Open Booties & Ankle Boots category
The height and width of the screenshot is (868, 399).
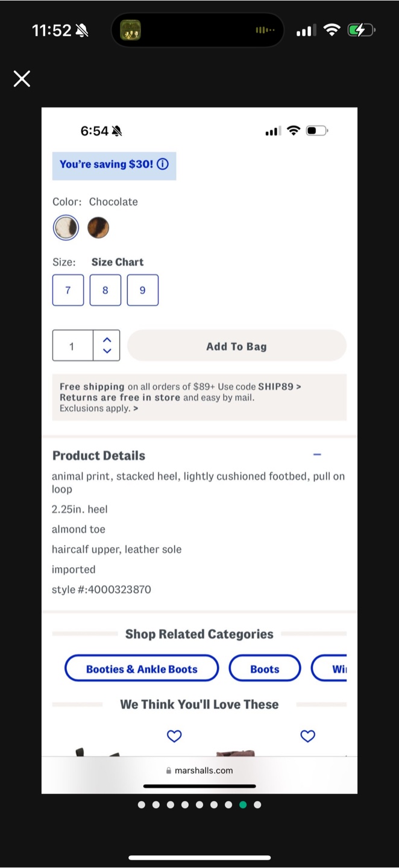142,668
